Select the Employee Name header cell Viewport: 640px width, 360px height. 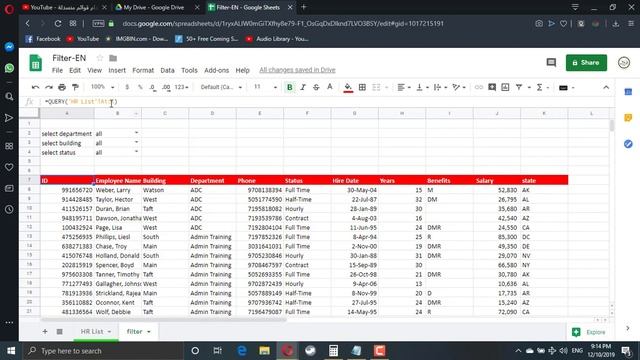tap(118, 180)
